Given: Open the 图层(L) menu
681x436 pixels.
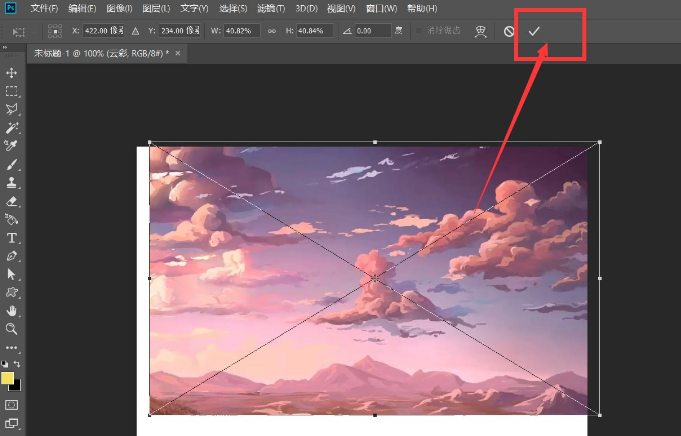Looking at the screenshot, I should pyautogui.click(x=156, y=8).
